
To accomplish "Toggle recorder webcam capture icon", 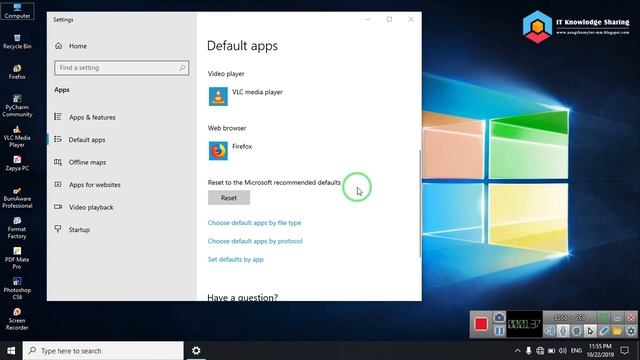I will pos(577,331).
